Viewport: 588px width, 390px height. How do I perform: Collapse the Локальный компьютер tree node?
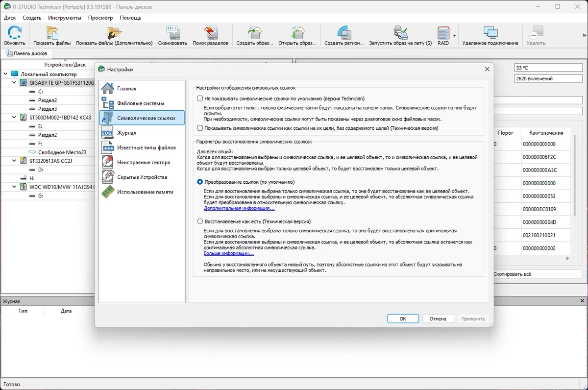[5, 74]
